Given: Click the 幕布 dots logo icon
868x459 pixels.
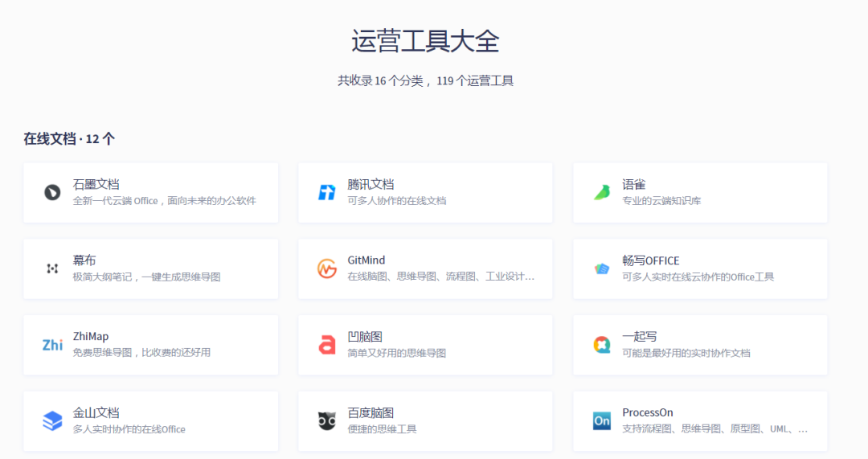Looking at the screenshot, I should (52, 268).
